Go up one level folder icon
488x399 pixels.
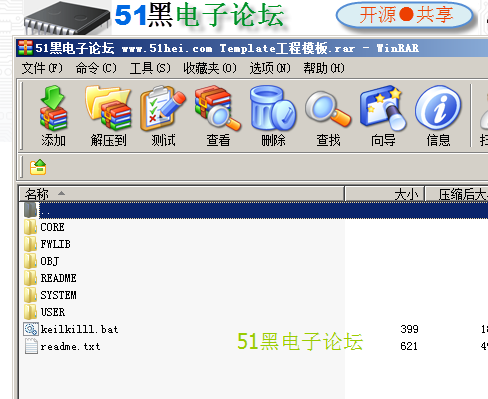tap(38, 167)
